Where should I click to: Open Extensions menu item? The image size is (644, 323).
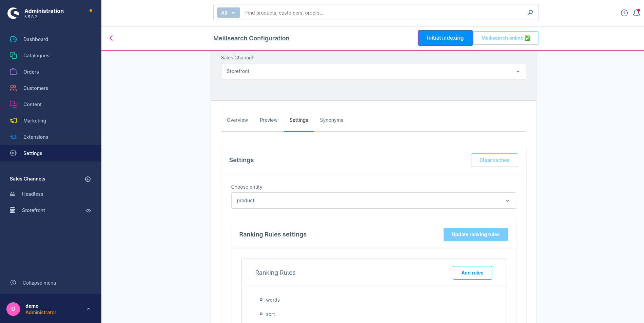36,137
